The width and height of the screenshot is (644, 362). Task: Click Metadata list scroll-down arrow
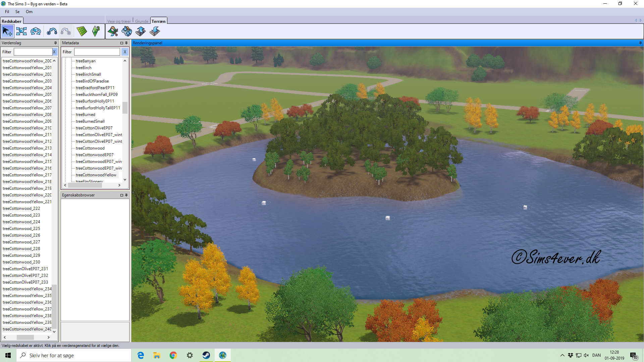[x=125, y=180]
